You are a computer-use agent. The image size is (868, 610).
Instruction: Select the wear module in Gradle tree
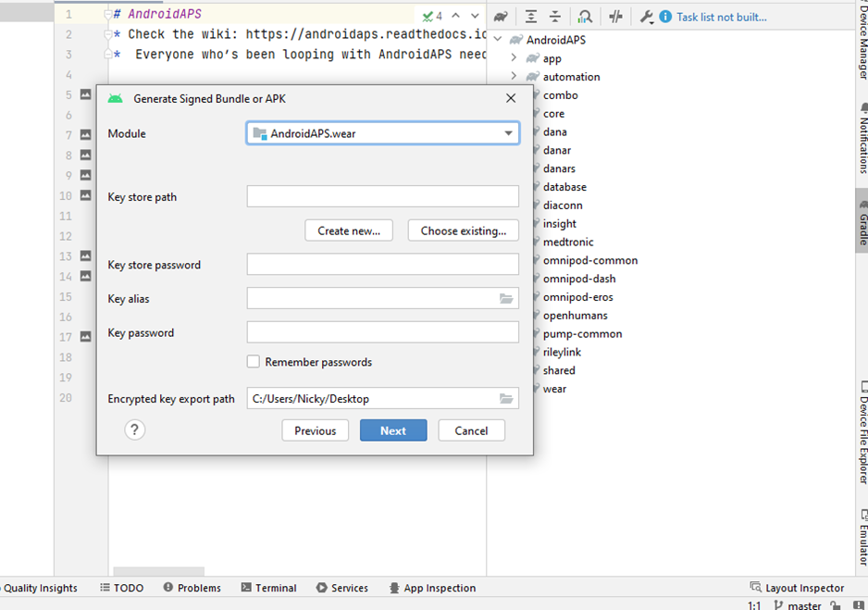(554, 389)
